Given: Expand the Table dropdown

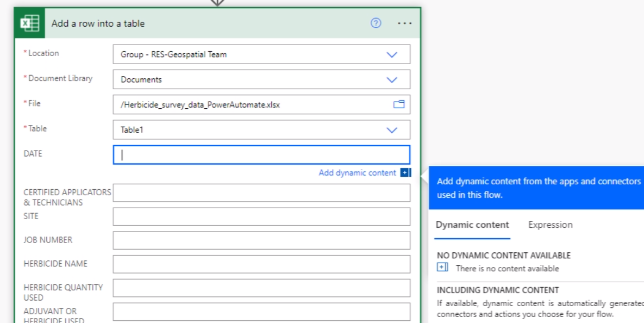Looking at the screenshot, I should pyautogui.click(x=391, y=130).
